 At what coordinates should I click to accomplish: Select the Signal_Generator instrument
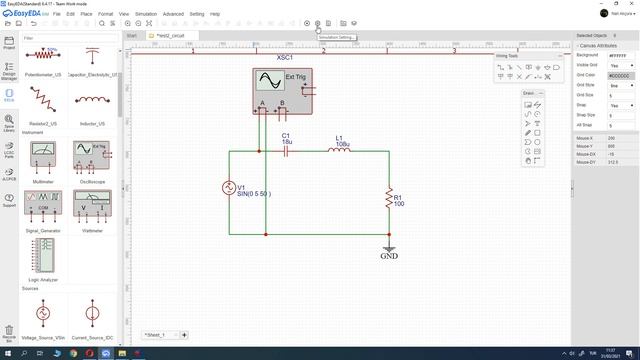tap(43, 211)
